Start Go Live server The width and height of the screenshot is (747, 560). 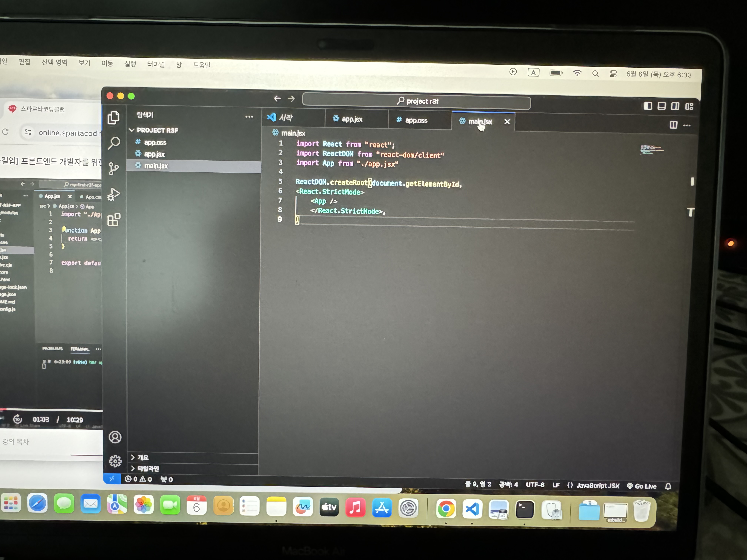point(642,486)
